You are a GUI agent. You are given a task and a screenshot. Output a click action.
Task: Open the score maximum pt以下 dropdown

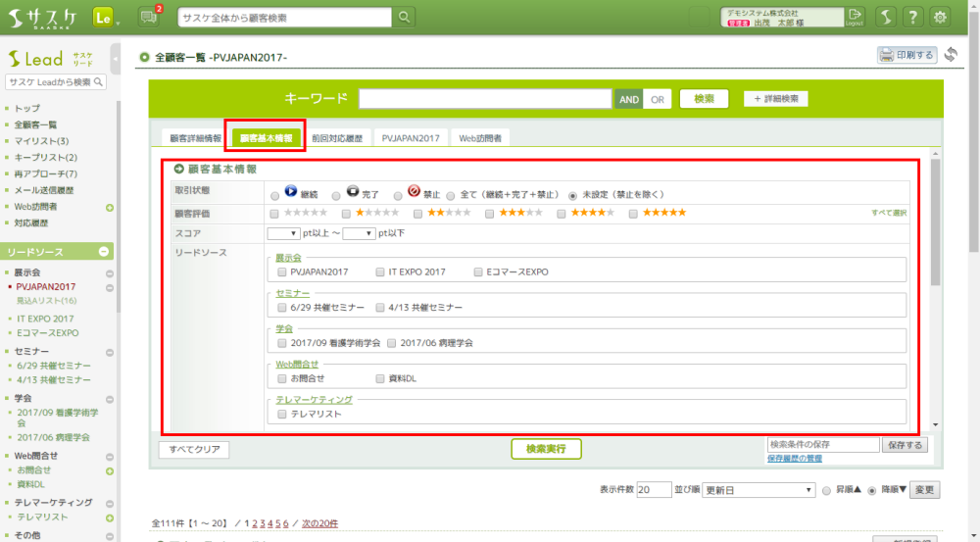pos(359,233)
